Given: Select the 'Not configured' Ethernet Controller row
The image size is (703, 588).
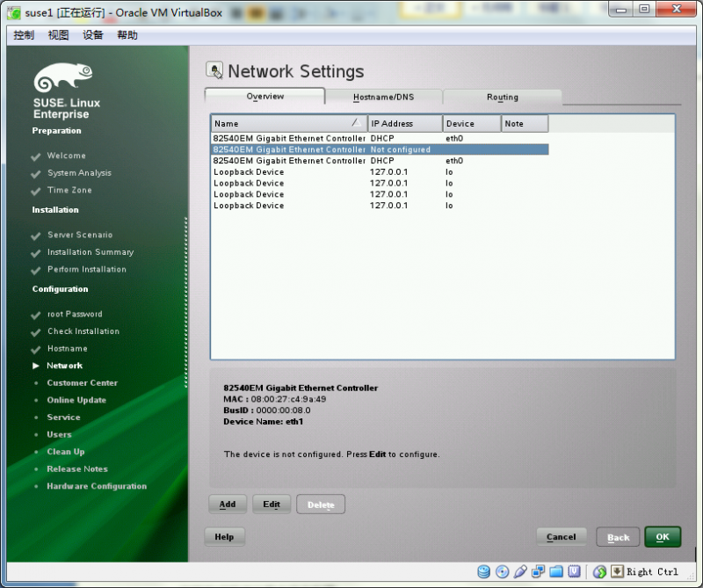Looking at the screenshot, I should point(351,149).
